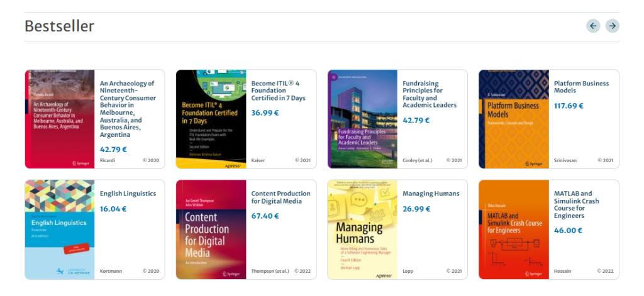Select the 67.40 € price
Image resolution: width=644 pixels, height=296 pixels.
click(265, 216)
